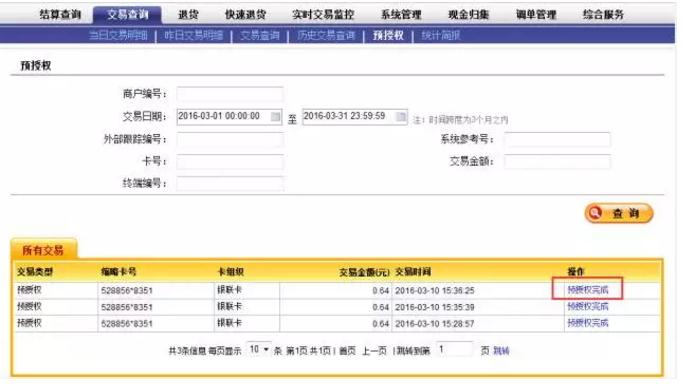Switch to the 结算查询 main tab
This screenshot has width=683, height=384.
pos(60,15)
